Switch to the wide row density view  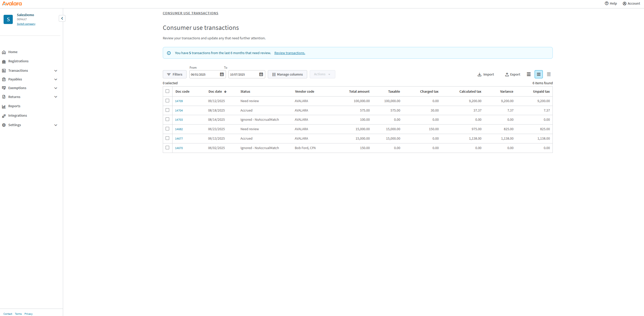point(528,74)
